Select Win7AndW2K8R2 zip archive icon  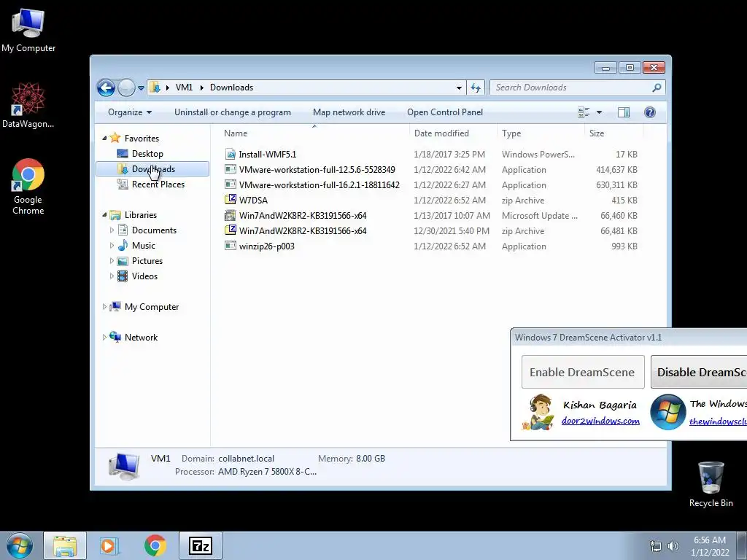click(x=231, y=230)
